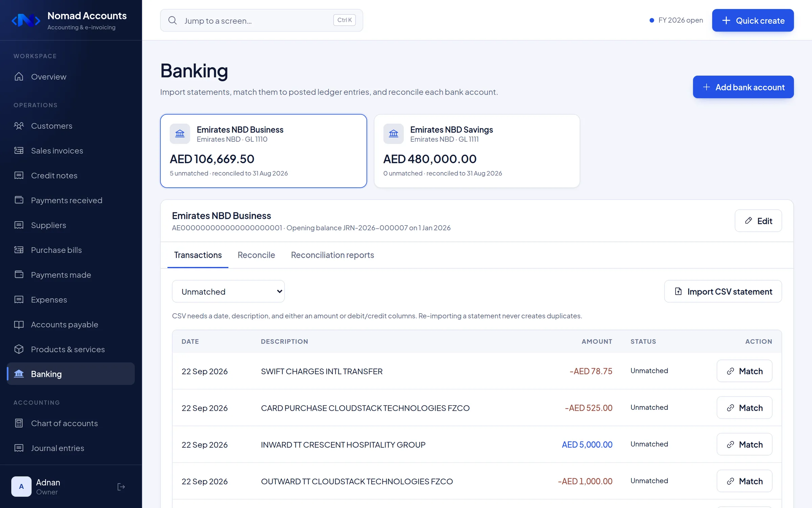Click the plus icon in Add bank account
Screen dimensions: 812x508
706,87
